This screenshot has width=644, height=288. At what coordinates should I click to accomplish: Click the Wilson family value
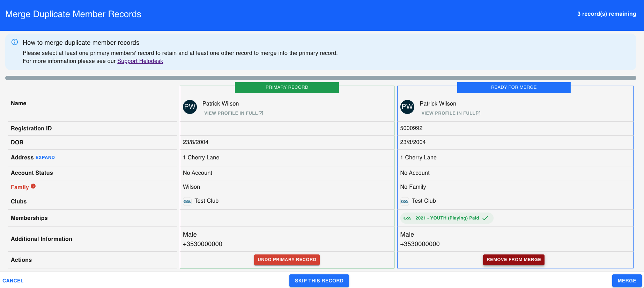191,187
